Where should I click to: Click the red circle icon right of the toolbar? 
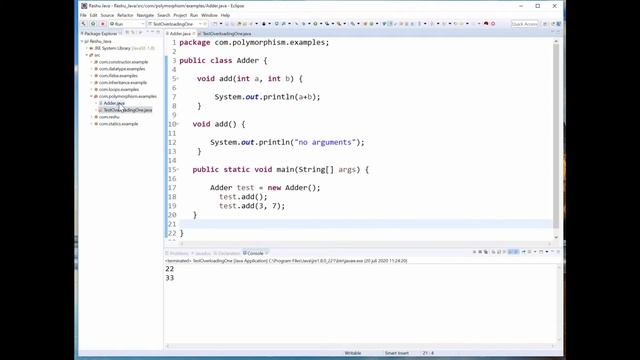[x=493, y=24]
